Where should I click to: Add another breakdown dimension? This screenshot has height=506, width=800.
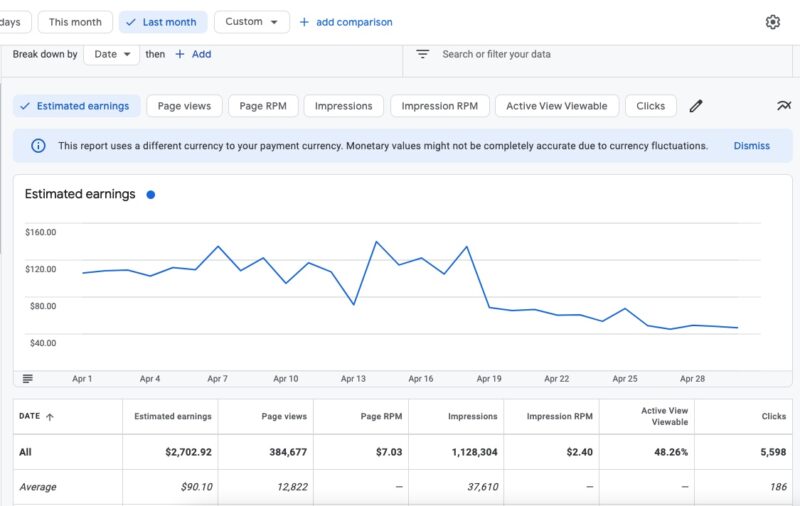tap(193, 55)
